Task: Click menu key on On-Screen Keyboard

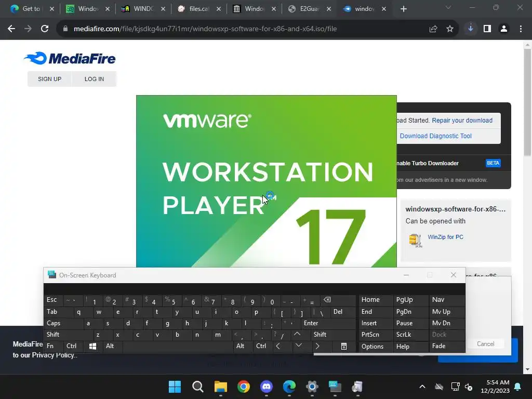Action: pos(344,346)
